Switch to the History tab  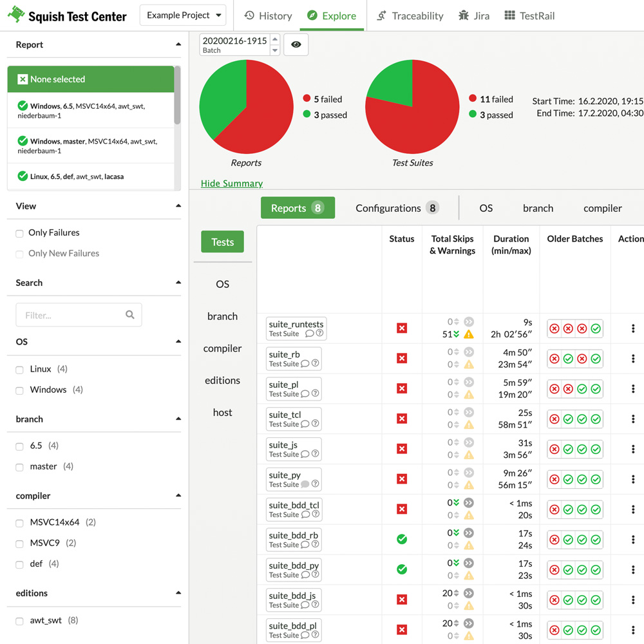[x=268, y=15]
